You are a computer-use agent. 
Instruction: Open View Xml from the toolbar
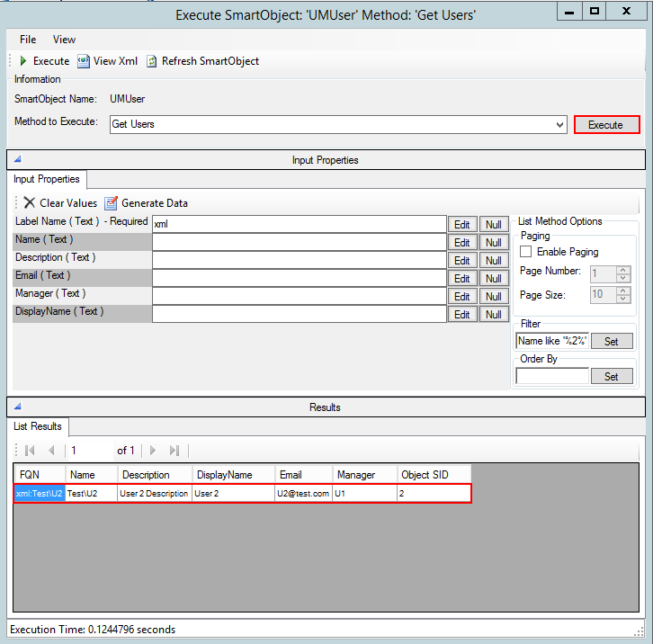click(83, 61)
